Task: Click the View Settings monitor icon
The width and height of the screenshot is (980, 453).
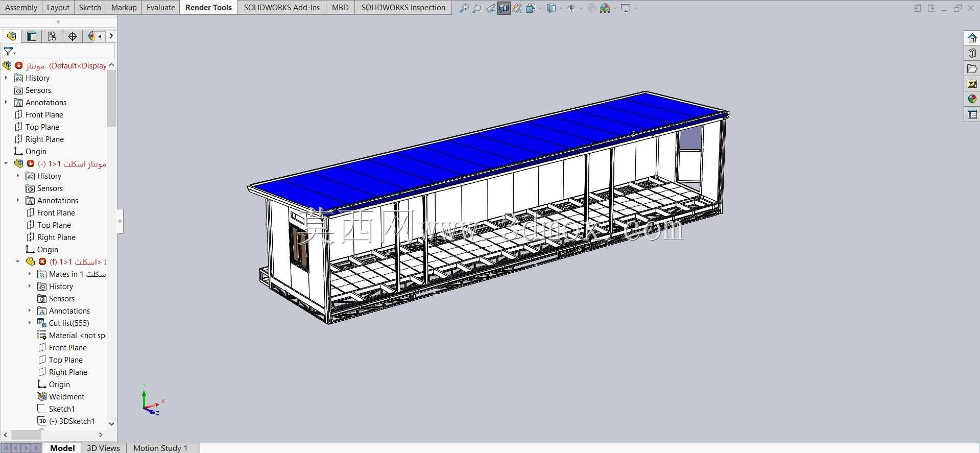Action: 626,8
